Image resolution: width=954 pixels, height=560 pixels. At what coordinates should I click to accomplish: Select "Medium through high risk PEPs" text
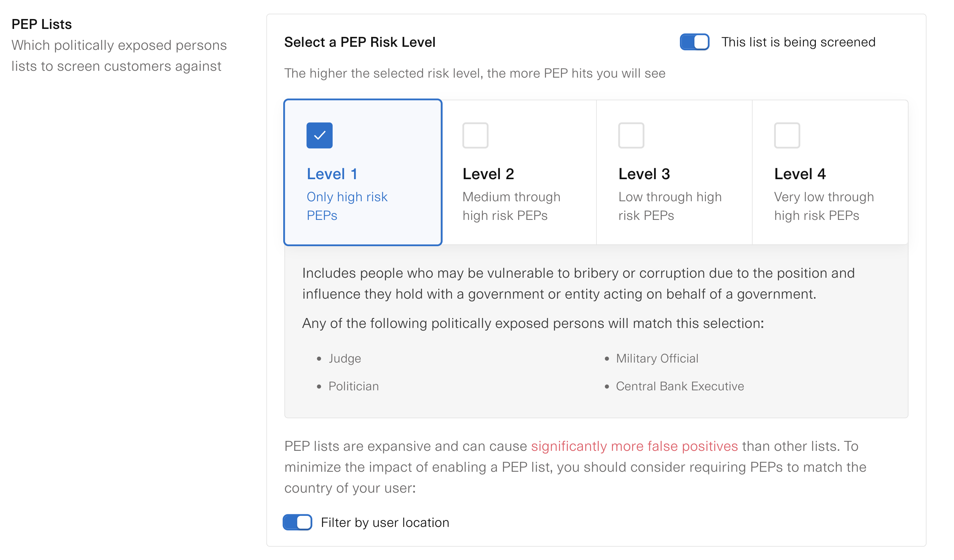tap(511, 206)
